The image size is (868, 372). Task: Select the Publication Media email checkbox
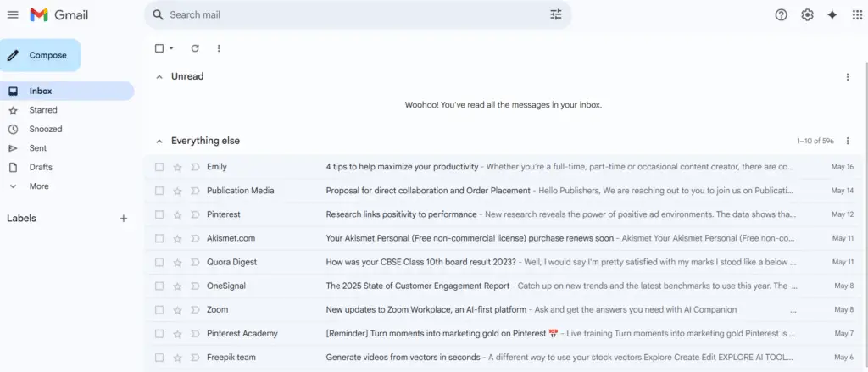(x=159, y=191)
